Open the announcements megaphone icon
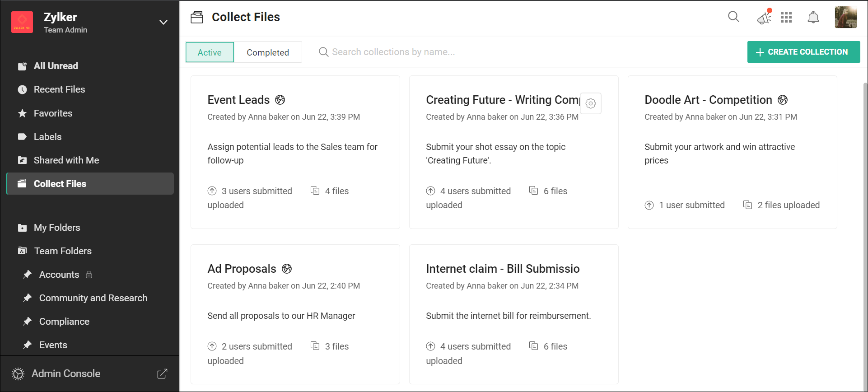This screenshot has width=868, height=392. 764,18
